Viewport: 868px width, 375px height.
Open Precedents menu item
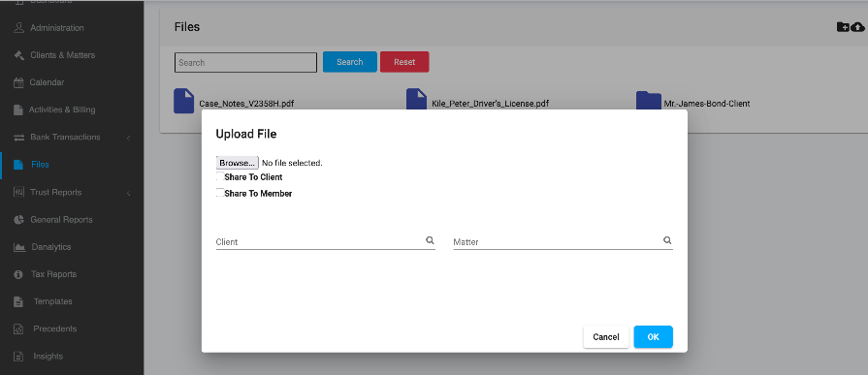pyautogui.click(x=55, y=329)
